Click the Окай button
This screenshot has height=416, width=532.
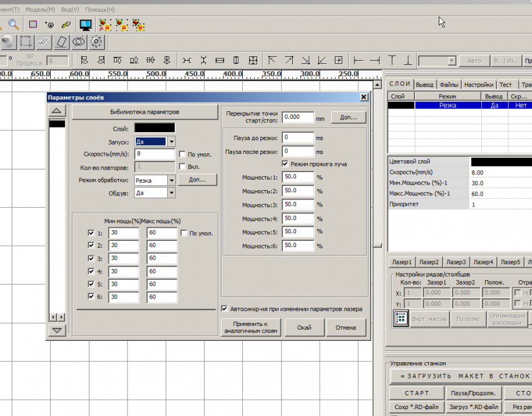click(304, 327)
